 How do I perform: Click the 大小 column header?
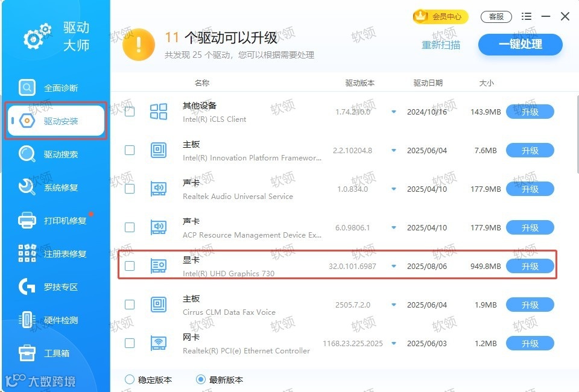pos(486,83)
